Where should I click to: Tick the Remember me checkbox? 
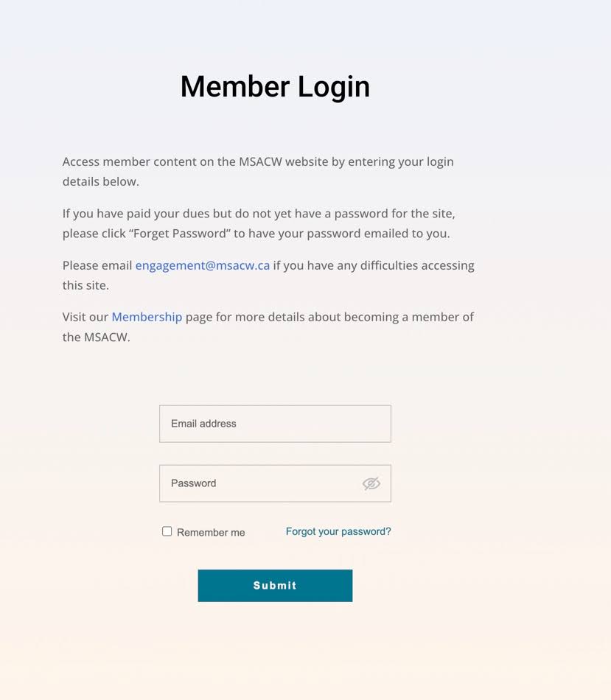pos(167,531)
